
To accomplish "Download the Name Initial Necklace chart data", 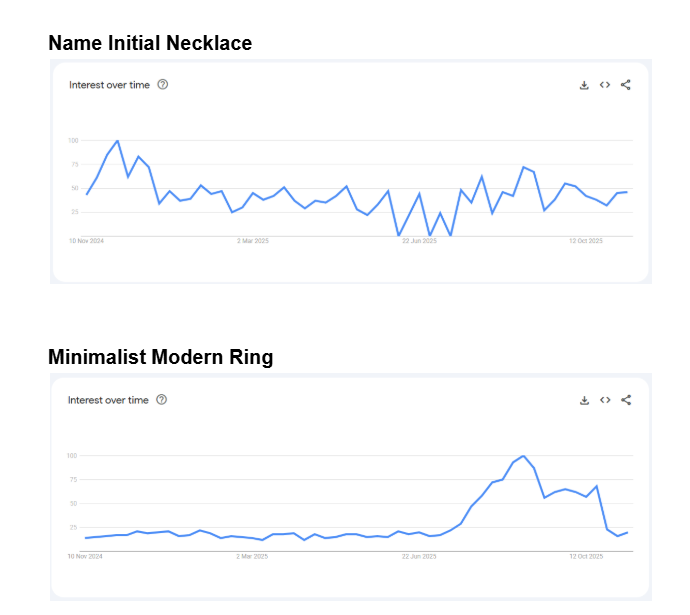I will pyautogui.click(x=584, y=85).
